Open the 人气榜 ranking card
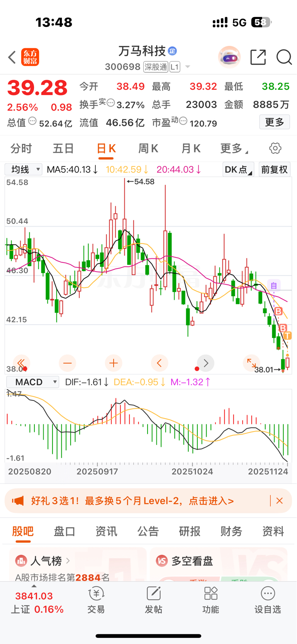Image resolution: width=297 pixels, height=644 pixels. (78, 564)
